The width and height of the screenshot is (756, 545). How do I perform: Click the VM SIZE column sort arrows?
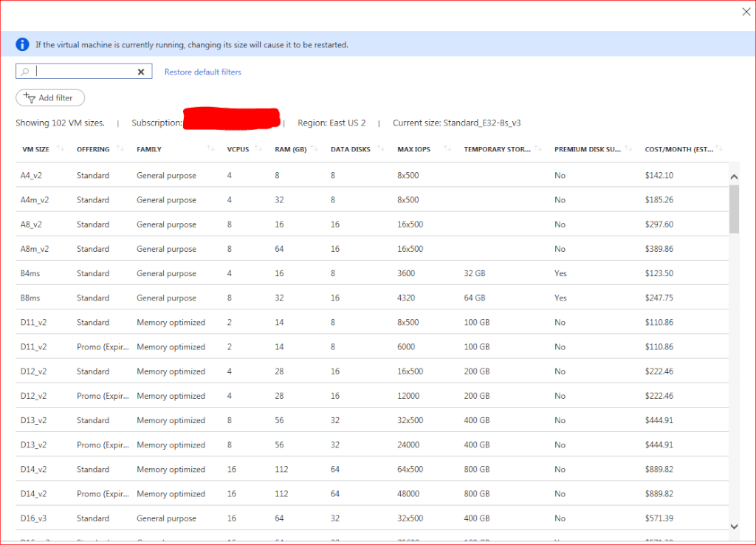[x=60, y=149]
